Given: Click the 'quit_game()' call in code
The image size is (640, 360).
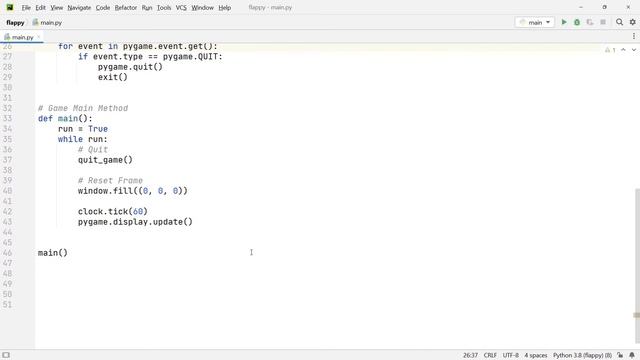Looking at the screenshot, I should 105,160.
